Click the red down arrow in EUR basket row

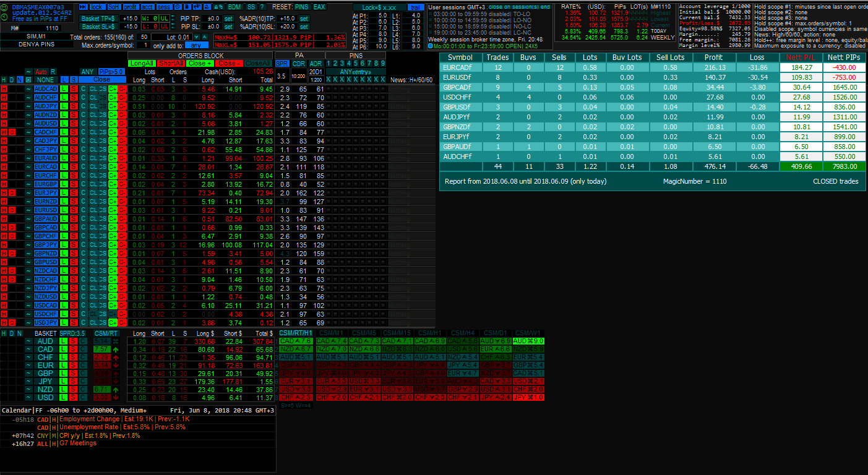pos(116,366)
